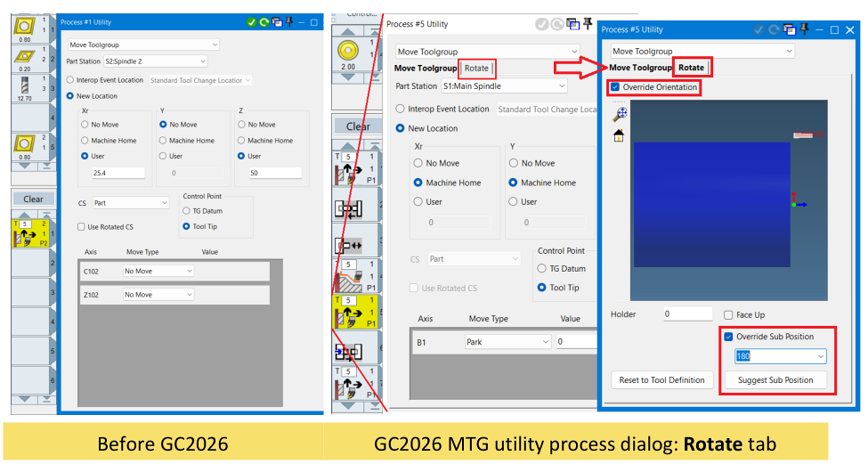Select Z No Move in Process #1 dialog
This screenshot has height=472, width=868.
tap(241, 125)
